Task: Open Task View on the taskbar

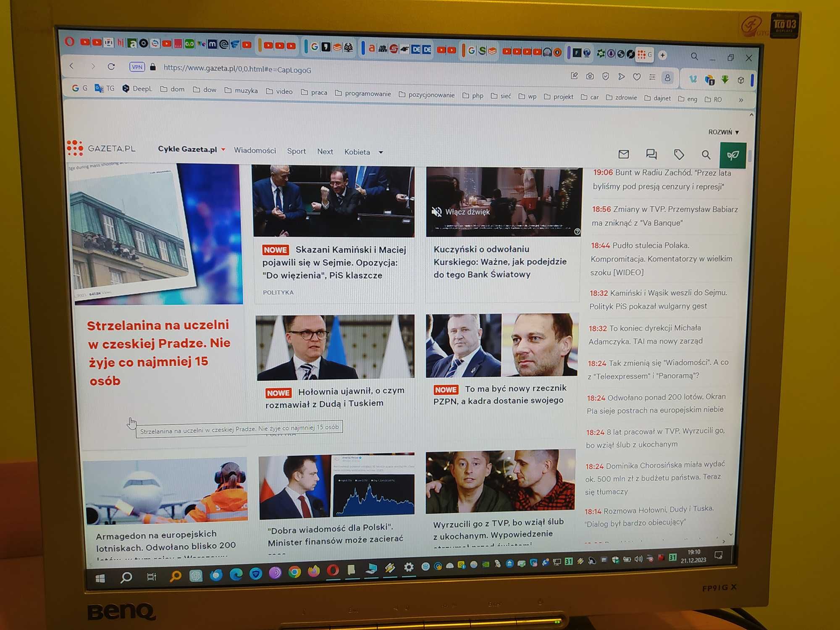Action: [x=151, y=577]
